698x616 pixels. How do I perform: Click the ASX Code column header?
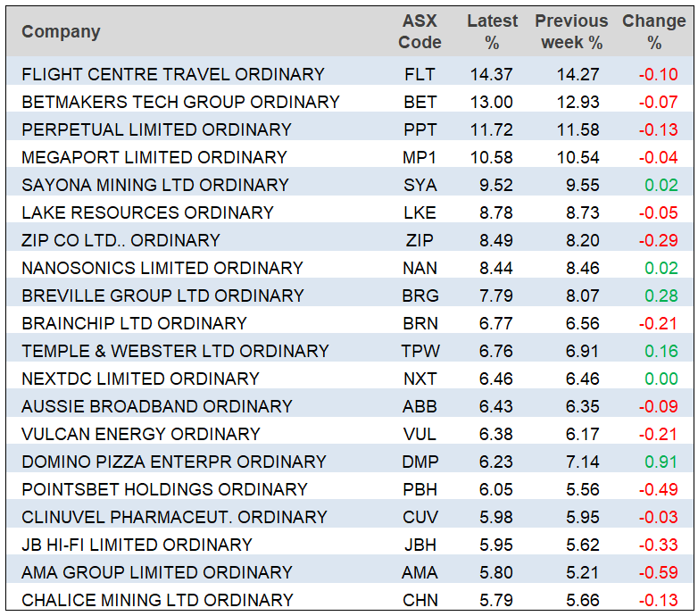coord(420,32)
